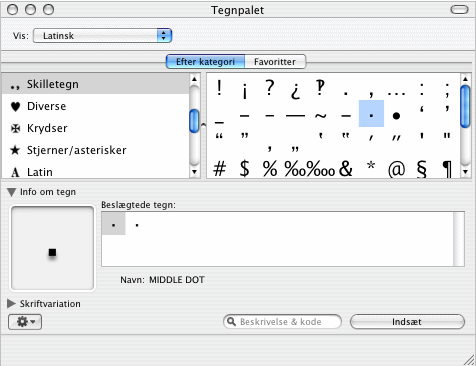Click the character grid scroll up arrow

tap(465, 79)
